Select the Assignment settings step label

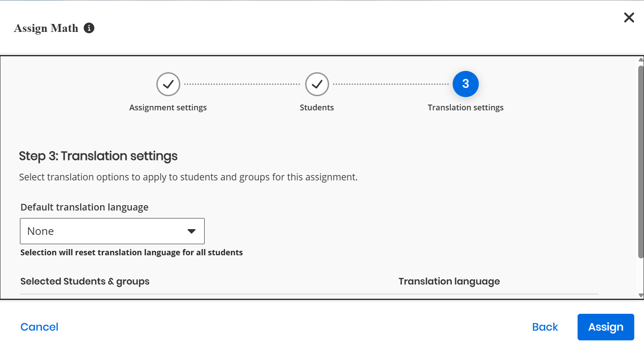tap(168, 108)
